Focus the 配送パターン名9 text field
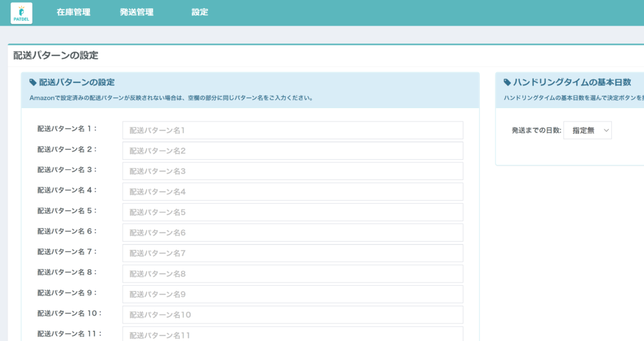644x341 pixels. tap(292, 294)
